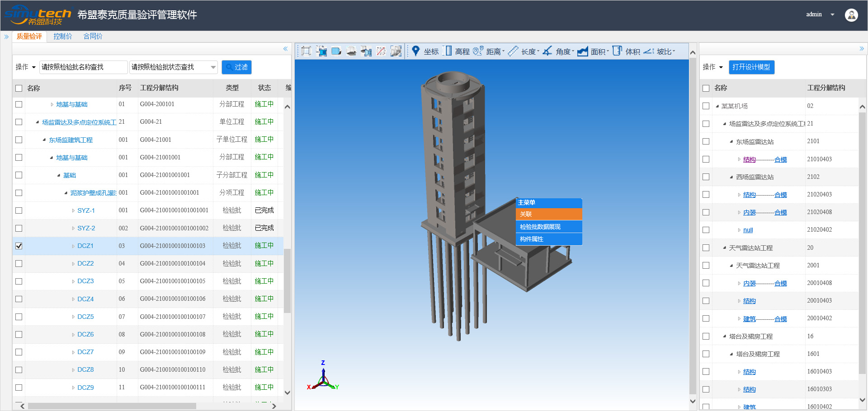Collapse the 基础 tree node
Image resolution: width=868 pixels, height=411 pixels.
click(x=59, y=175)
